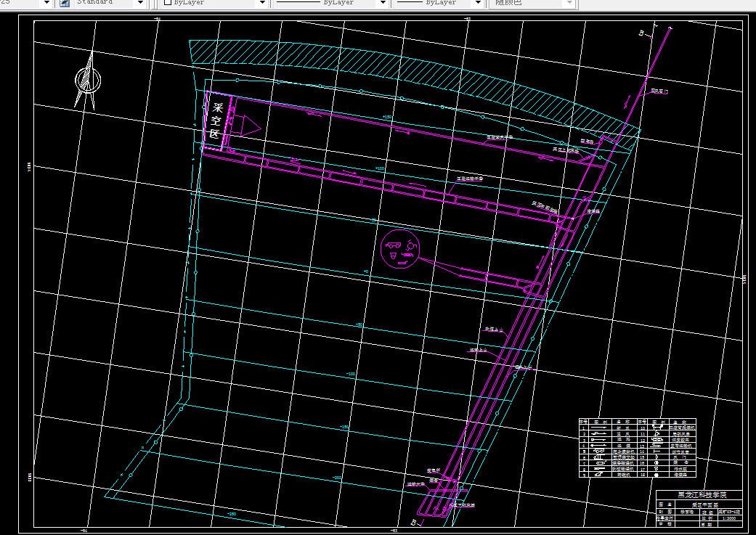Image resolution: width=756 pixels, height=535 pixels.
Task: Open the lineweight ByLayer dropdown
Action: point(478,3)
